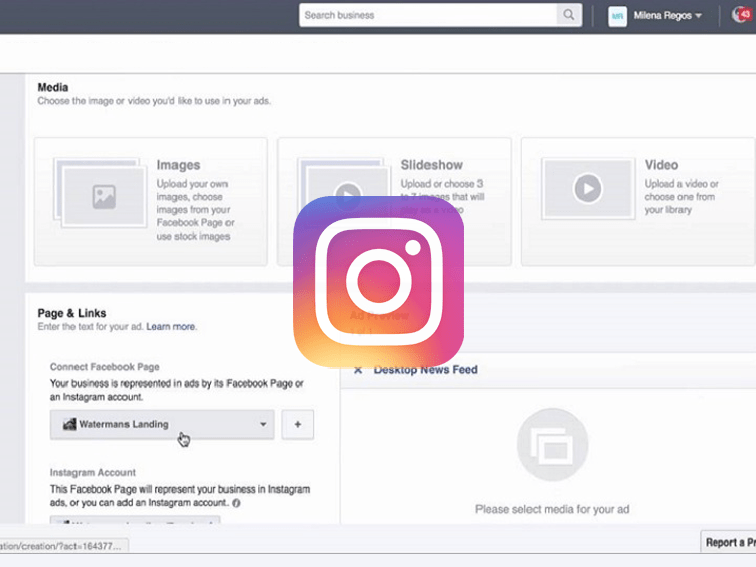Click the Milena Regos profile avatar
The height and width of the screenshot is (567, 756).
617,16
